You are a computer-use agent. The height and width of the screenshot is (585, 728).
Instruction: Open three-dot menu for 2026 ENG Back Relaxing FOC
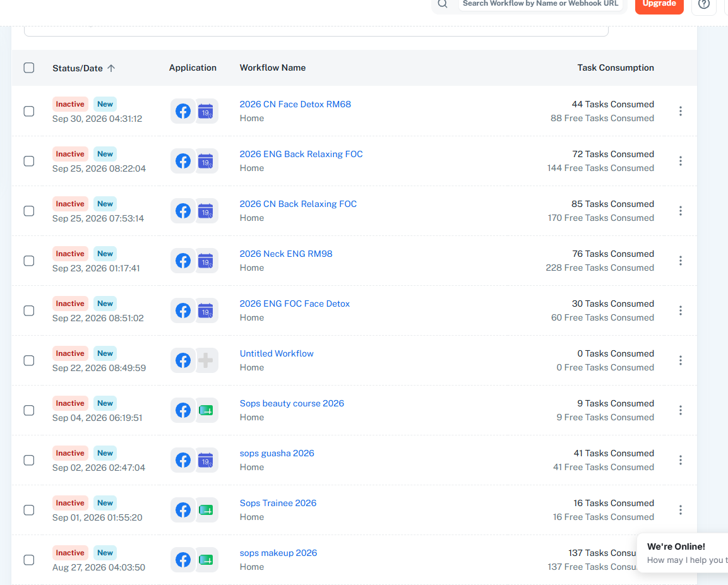click(x=681, y=161)
